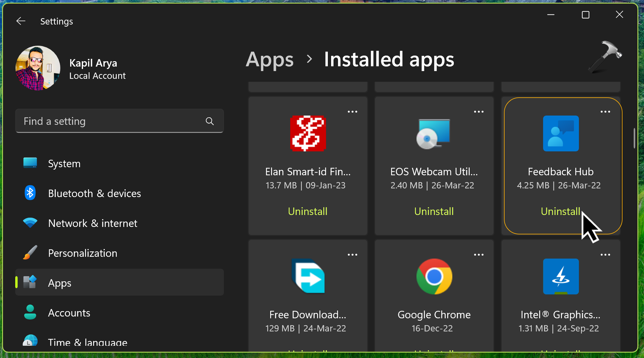Uninstall Feedback Hub

560,211
